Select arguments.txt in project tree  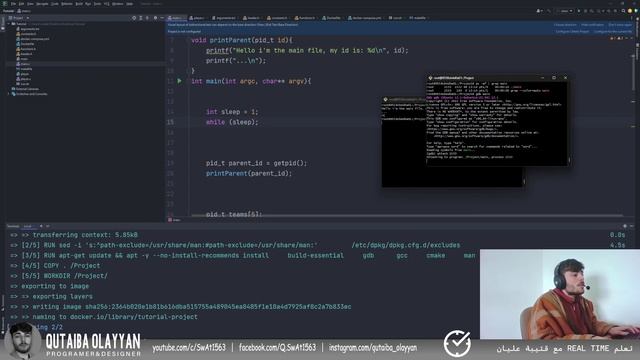click(28, 29)
